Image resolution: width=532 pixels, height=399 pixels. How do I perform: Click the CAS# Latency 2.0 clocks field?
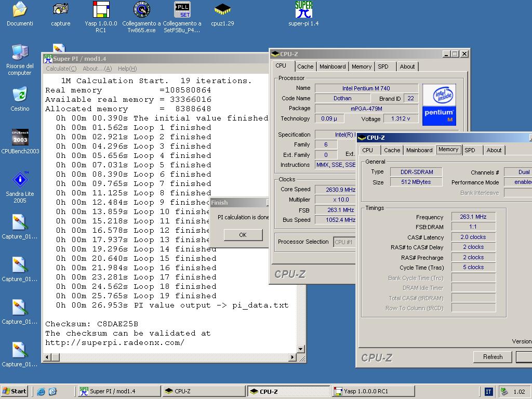point(473,237)
